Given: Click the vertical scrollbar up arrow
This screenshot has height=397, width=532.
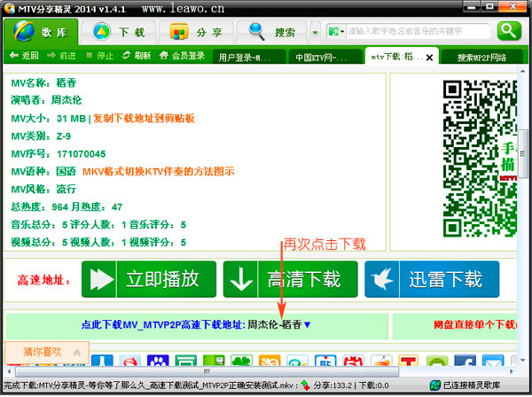Looking at the screenshot, I should [522, 71].
